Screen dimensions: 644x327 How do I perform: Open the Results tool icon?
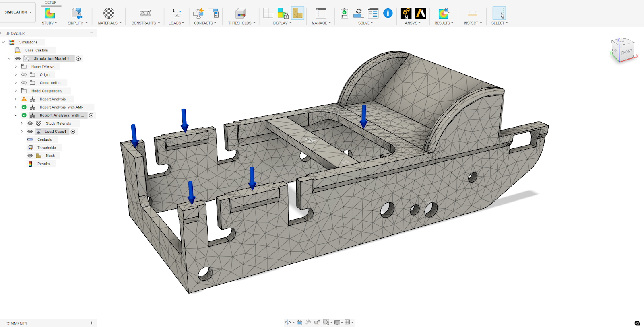pyautogui.click(x=443, y=13)
